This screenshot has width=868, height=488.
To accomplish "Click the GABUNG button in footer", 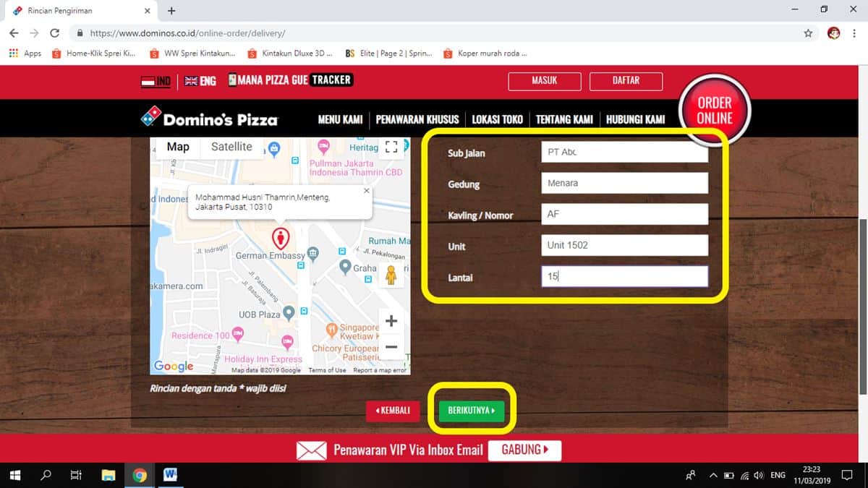I will click(x=524, y=450).
